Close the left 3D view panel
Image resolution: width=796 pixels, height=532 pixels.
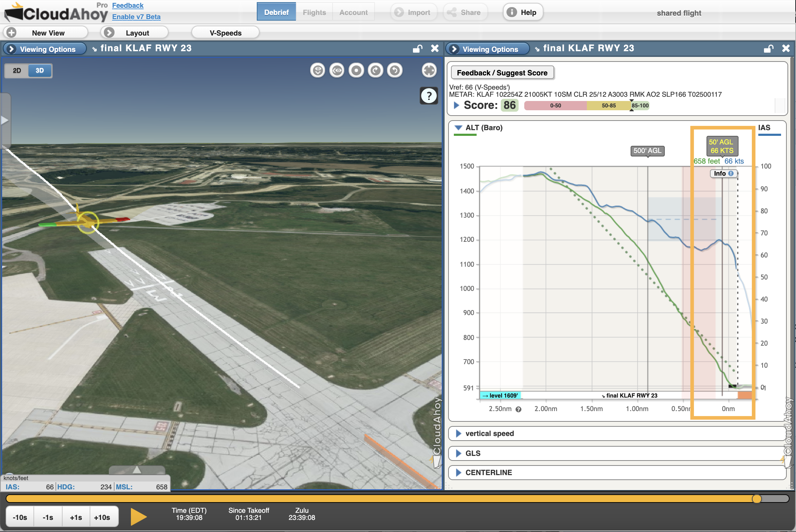pyautogui.click(x=435, y=48)
